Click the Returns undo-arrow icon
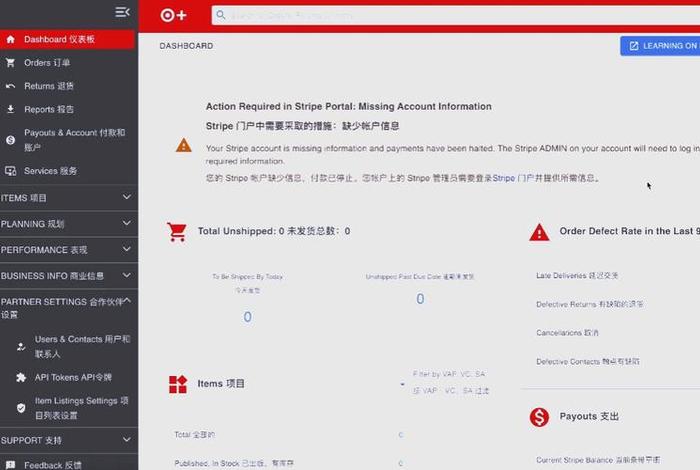This screenshot has height=470, width=700. coord(11,86)
